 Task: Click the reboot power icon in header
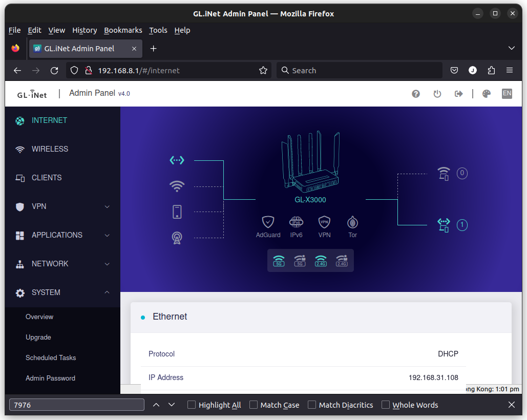[437, 94]
